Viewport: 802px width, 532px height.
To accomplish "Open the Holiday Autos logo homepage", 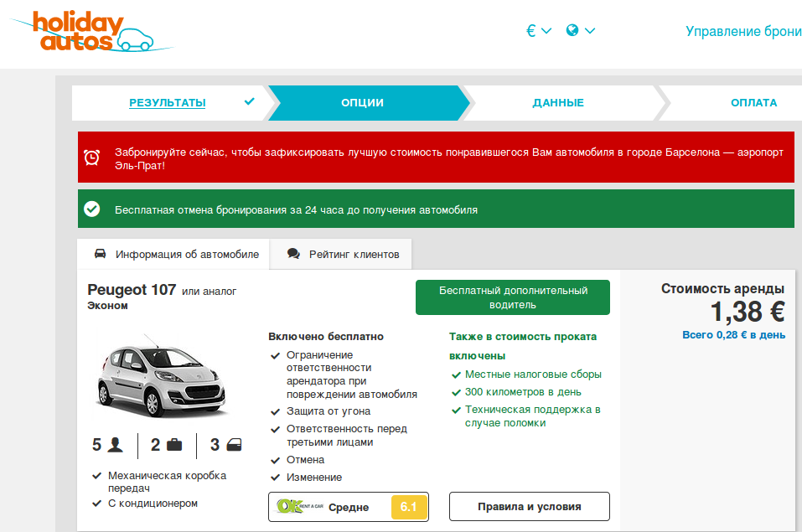I will tap(92, 32).
